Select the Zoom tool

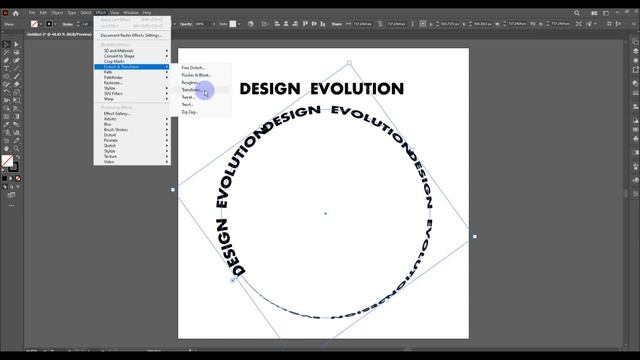coord(16,148)
